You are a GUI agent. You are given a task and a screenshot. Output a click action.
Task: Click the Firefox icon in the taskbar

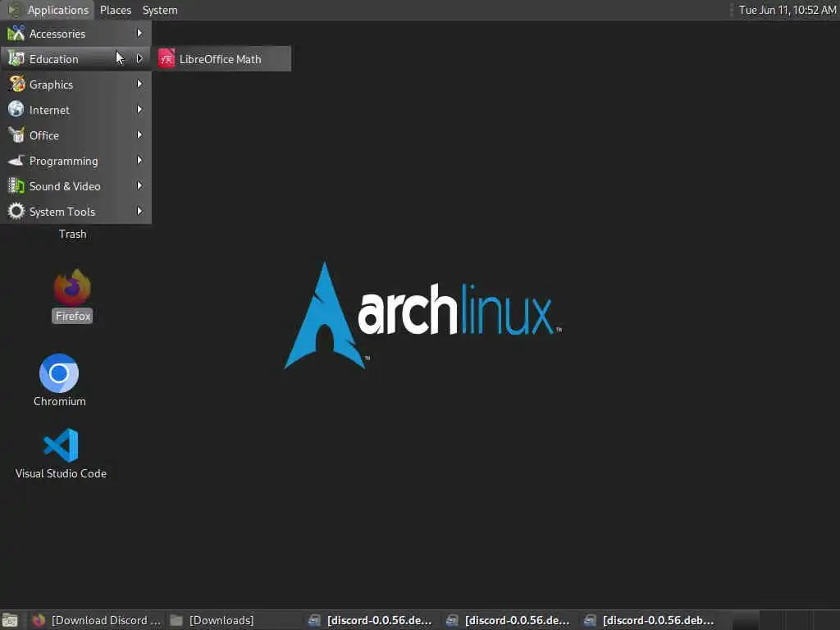[x=39, y=620]
